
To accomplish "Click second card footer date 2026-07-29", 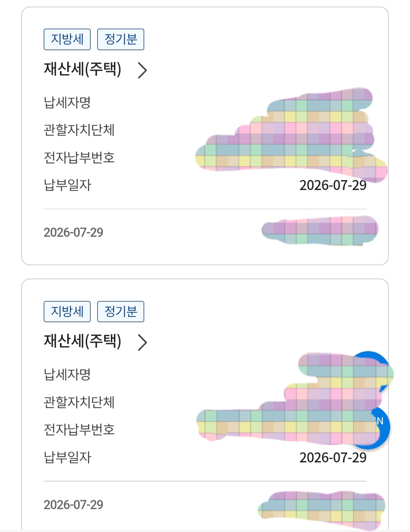I will (73, 505).
